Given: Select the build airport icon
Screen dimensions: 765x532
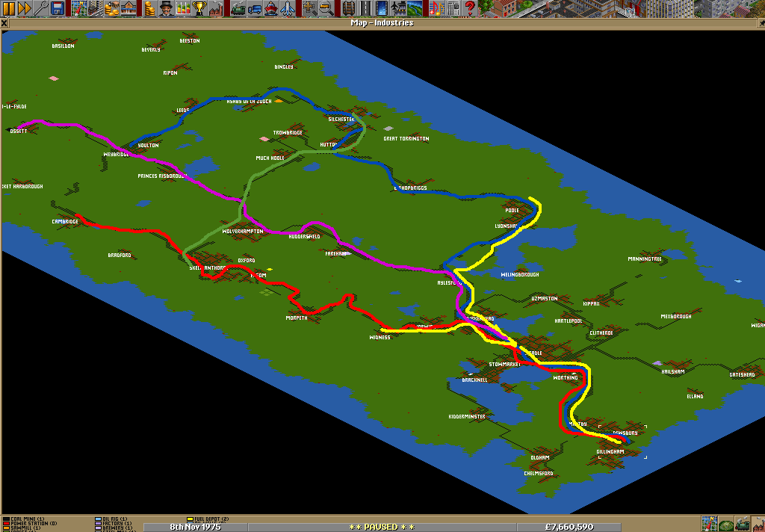Looking at the screenshot, I should click(x=397, y=7).
